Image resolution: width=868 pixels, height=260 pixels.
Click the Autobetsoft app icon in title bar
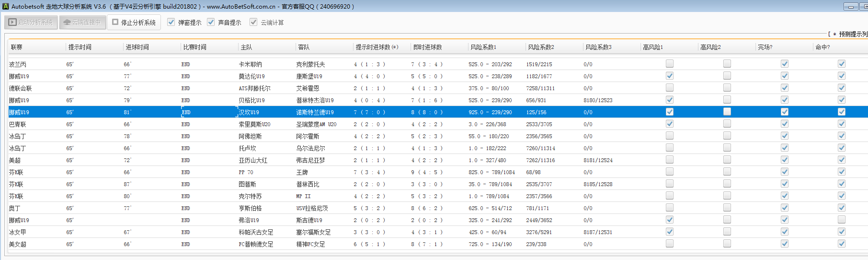pyautogui.click(x=6, y=6)
